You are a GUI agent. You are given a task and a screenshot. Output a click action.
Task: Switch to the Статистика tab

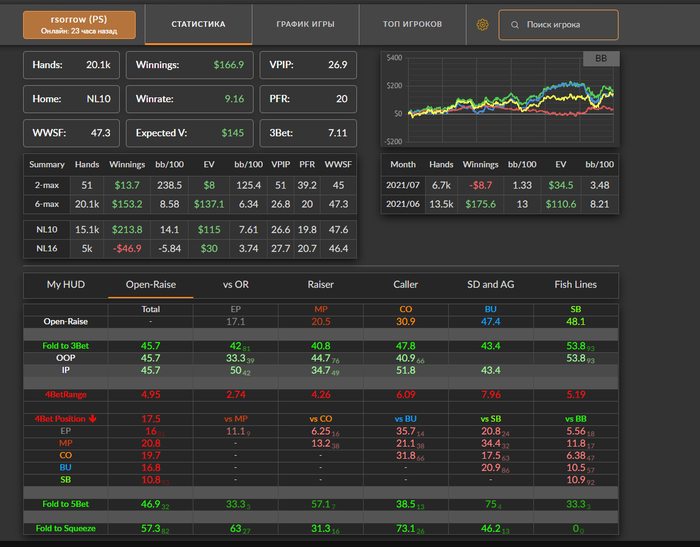point(198,24)
